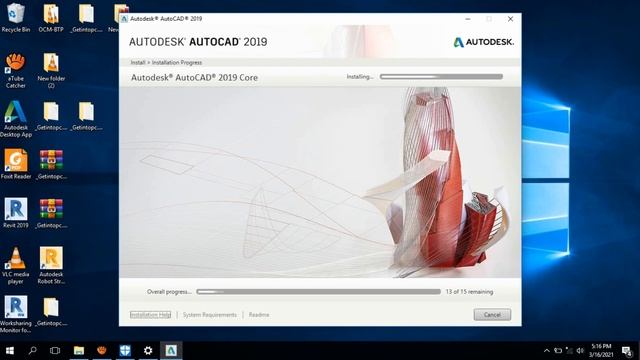Open the taskbar clock showing 5:16 PM
The image size is (640, 360).
click(601, 351)
